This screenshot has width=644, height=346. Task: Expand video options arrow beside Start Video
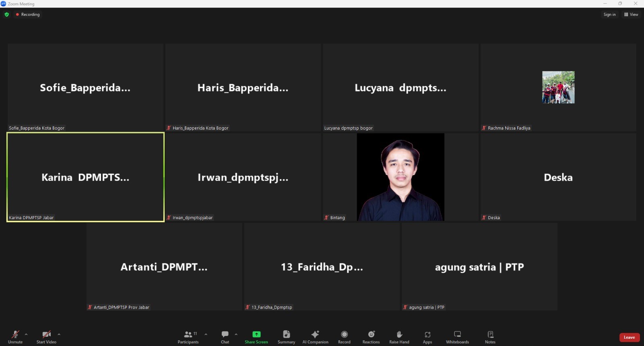pos(59,334)
